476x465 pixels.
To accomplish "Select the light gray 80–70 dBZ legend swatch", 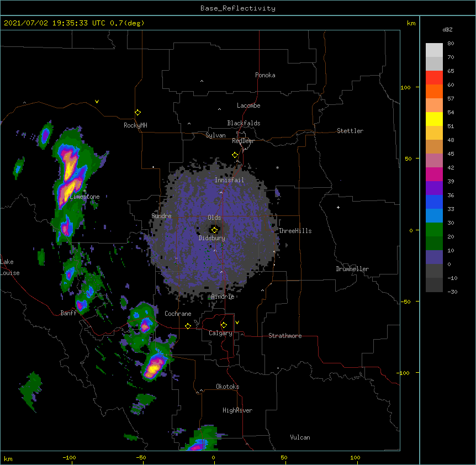I will pyautogui.click(x=434, y=50).
